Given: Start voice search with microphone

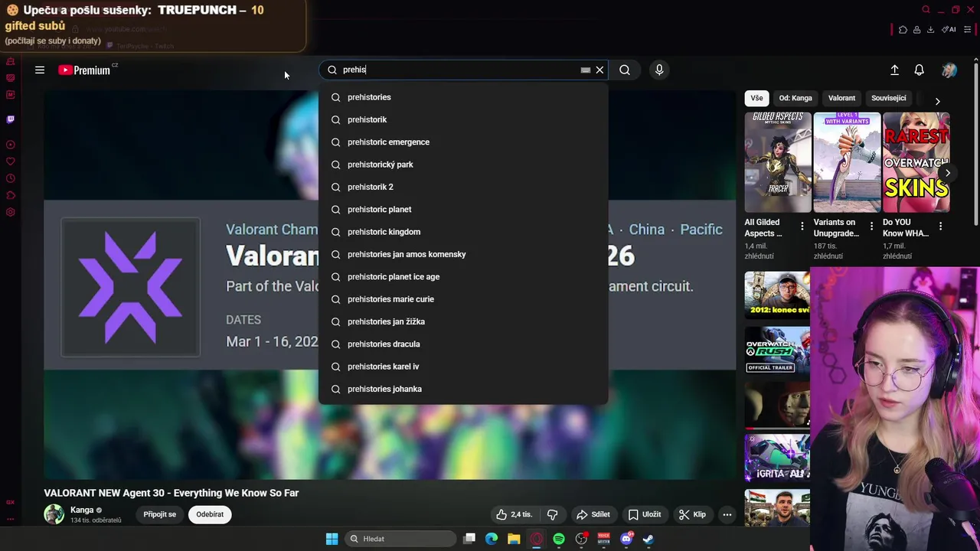Looking at the screenshot, I should click(659, 70).
